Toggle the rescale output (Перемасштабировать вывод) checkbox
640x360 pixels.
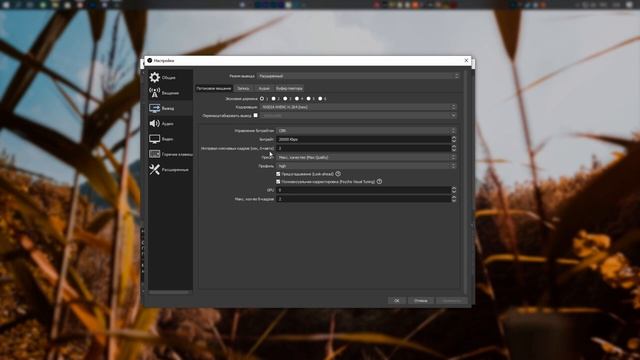[256, 116]
